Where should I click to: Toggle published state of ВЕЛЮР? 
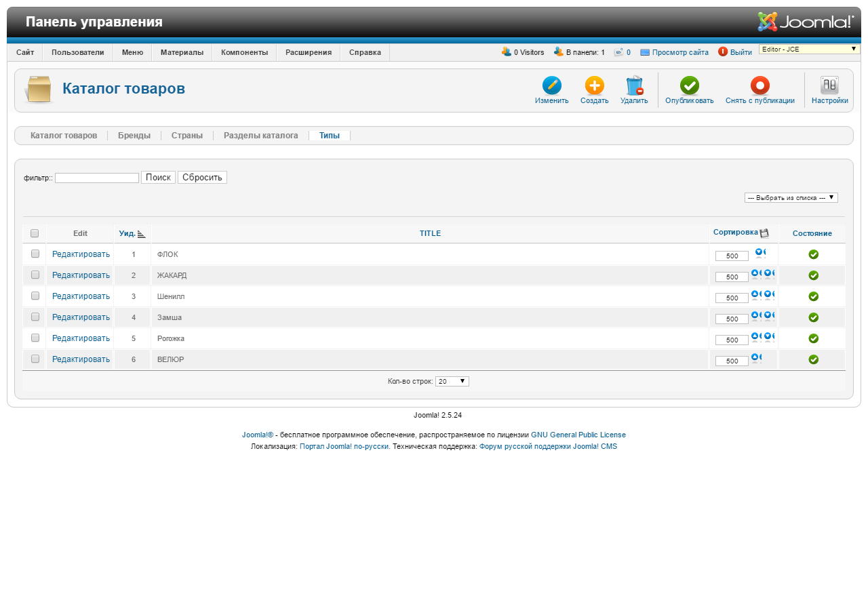[814, 359]
